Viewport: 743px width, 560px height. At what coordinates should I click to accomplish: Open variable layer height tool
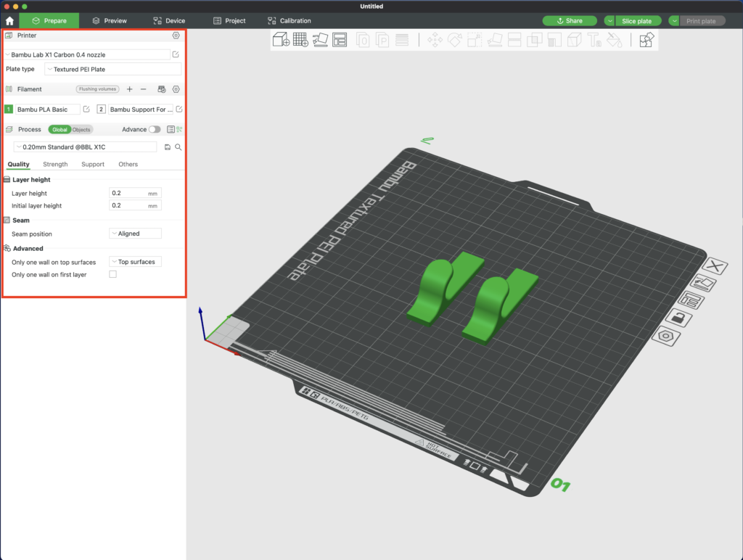402,41
